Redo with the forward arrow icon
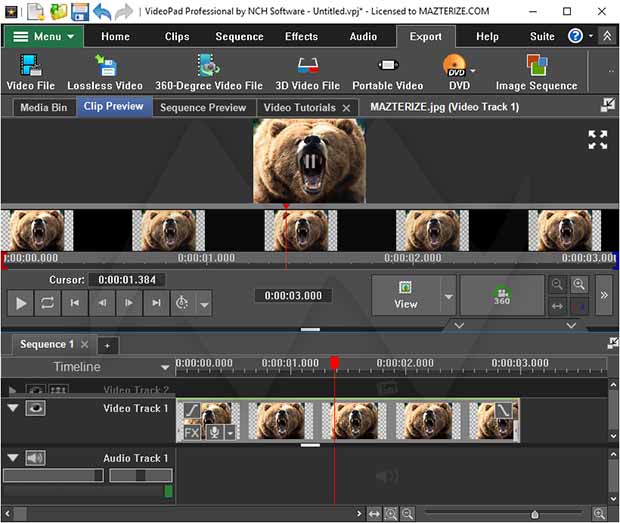Viewport: 620px width, 523px height. [x=124, y=11]
